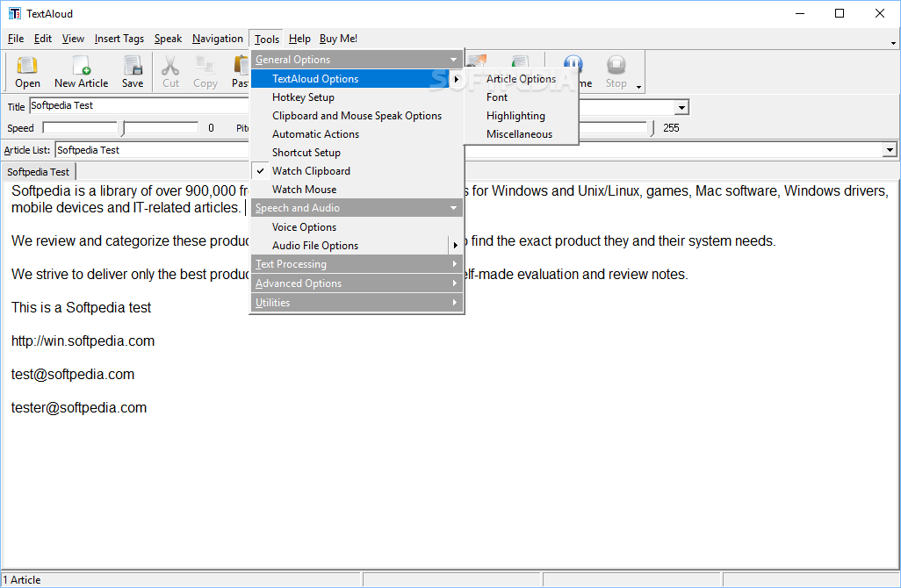901x588 pixels.
Task: Expand the Advanced Options menu section
Action: click(357, 283)
